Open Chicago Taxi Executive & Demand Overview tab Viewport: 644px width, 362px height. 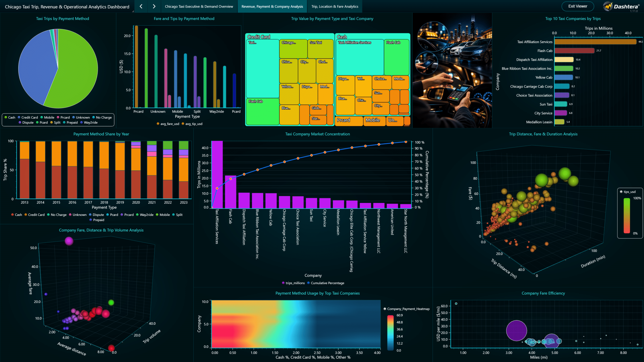click(x=199, y=7)
